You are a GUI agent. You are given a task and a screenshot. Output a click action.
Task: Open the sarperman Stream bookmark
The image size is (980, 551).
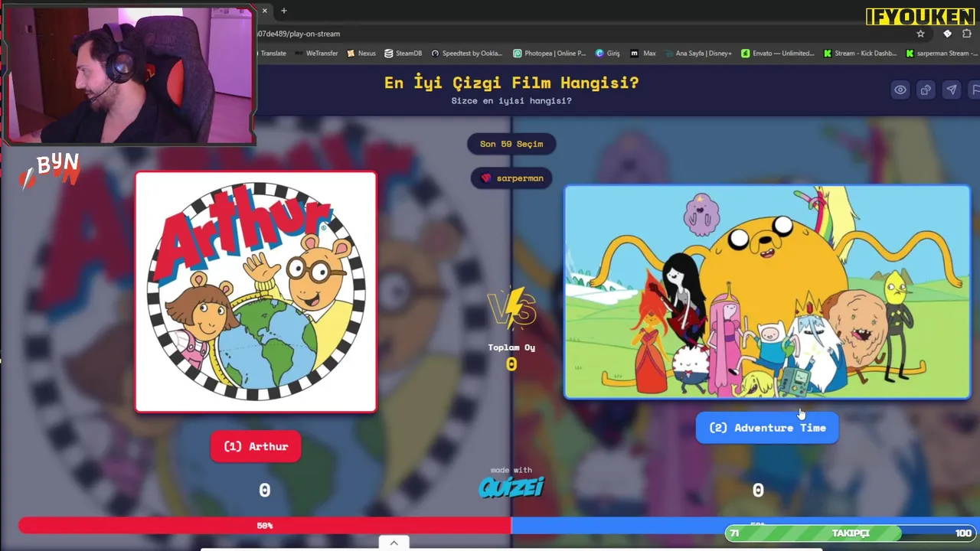942,54
